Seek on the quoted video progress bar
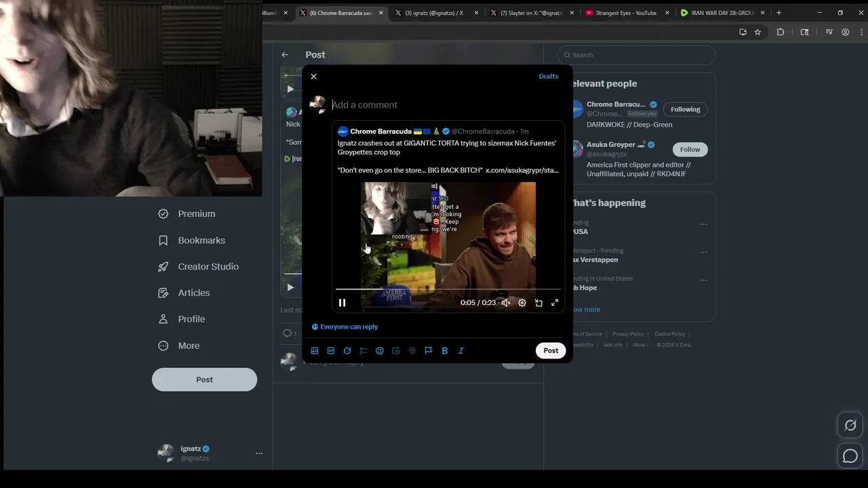Screen dimensions: 868x488 (448, 289)
